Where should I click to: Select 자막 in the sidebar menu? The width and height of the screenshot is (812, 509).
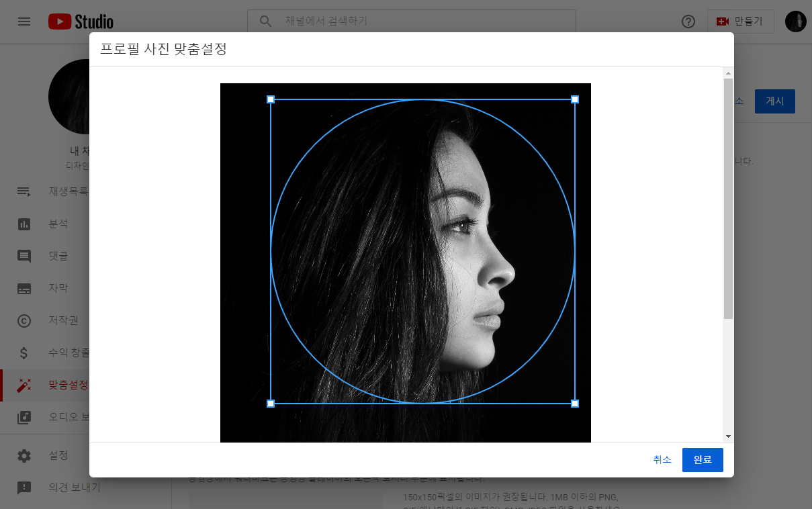(x=58, y=288)
